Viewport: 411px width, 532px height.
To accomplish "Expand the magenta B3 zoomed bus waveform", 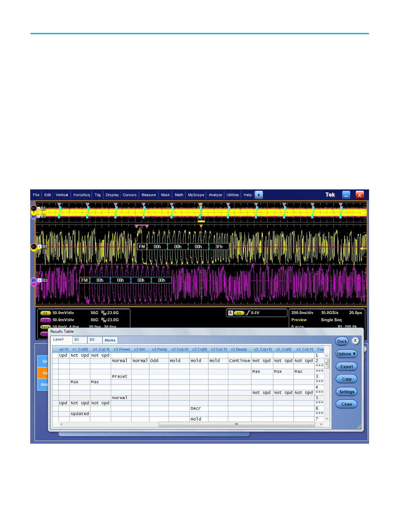I will coord(40,280).
